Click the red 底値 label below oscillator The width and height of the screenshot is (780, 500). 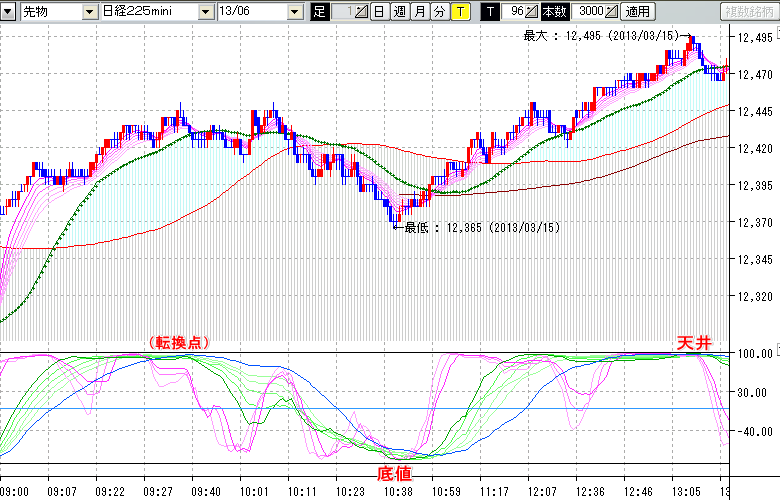coord(393,471)
